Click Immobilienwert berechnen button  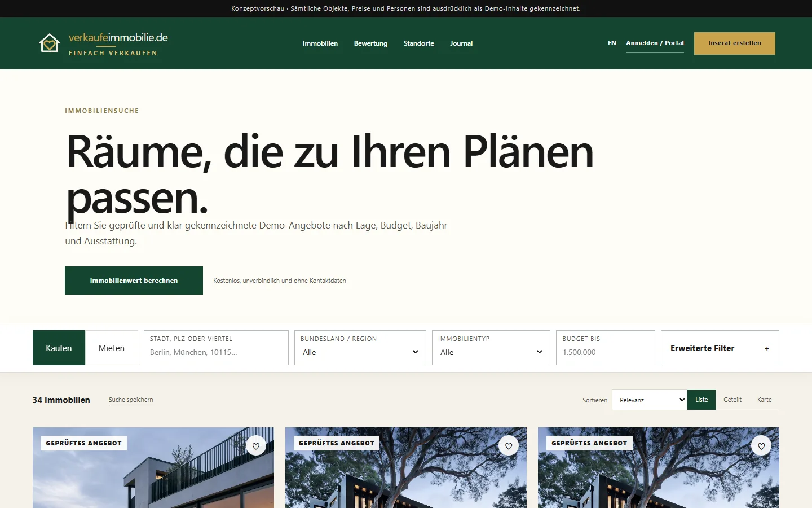click(x=134, y=281)
